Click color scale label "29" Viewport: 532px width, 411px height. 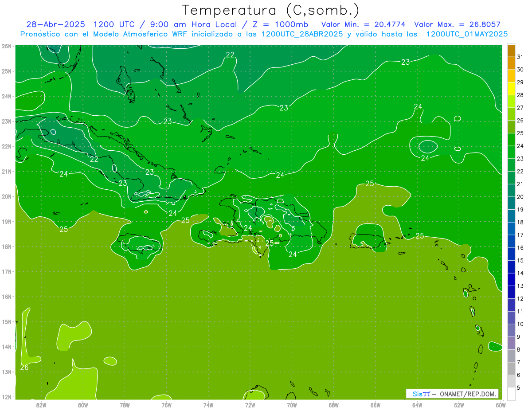click(x=520, y=82)
